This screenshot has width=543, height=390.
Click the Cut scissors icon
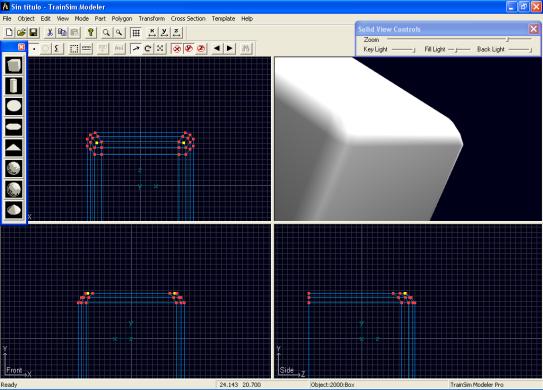[50, 33]
